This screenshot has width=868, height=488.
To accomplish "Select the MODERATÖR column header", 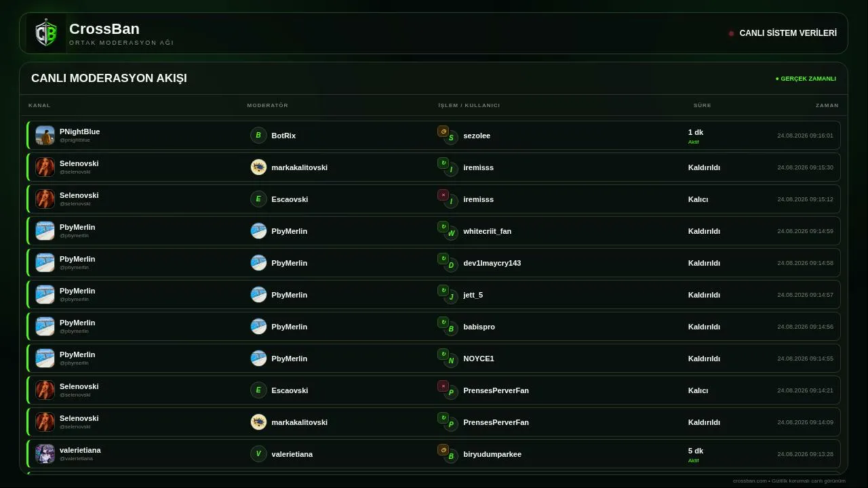I will 268,106.
